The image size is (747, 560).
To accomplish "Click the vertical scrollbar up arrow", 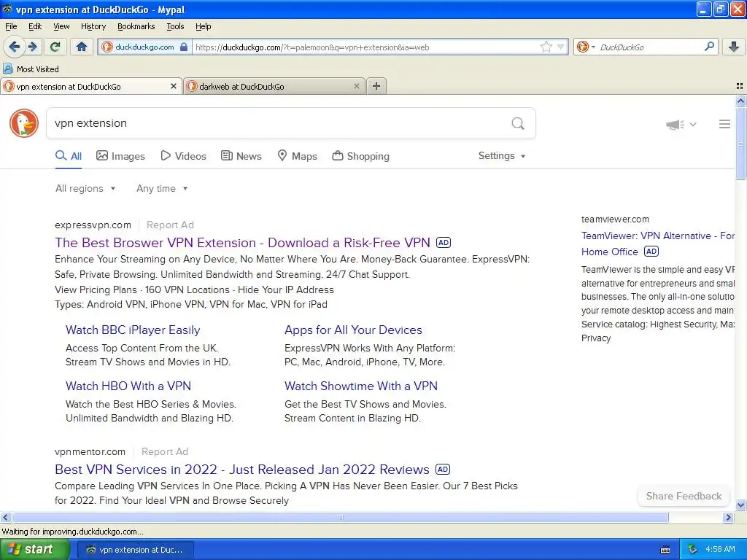I will 740,101.
